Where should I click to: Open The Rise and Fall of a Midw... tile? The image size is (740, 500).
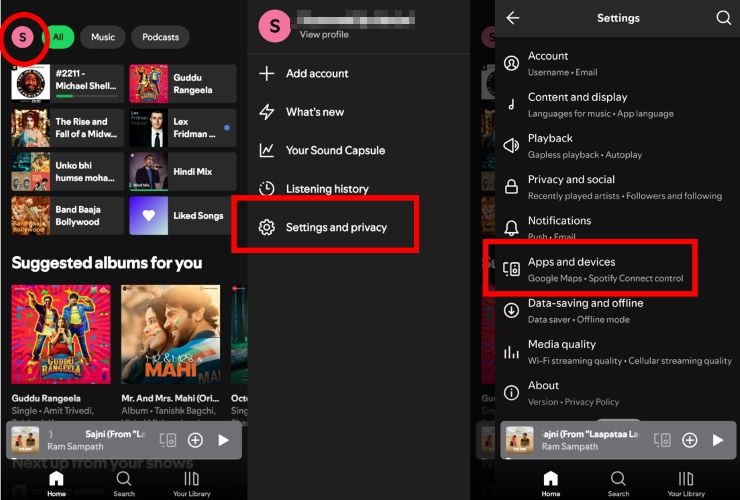pos(67,127)
